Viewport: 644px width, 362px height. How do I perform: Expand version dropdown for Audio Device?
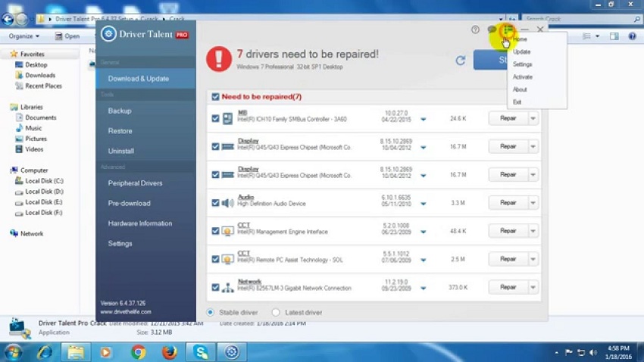click(x=423, y=204)
